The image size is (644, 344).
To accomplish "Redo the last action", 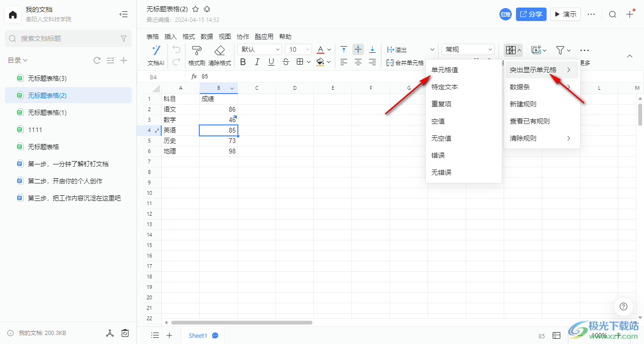I will point(176,61).
